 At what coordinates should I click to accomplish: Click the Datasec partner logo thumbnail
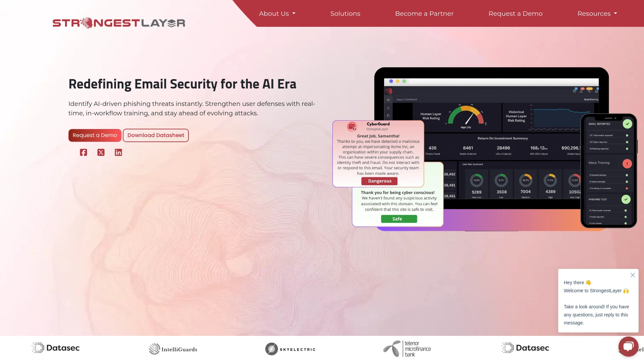coord(55,349)
